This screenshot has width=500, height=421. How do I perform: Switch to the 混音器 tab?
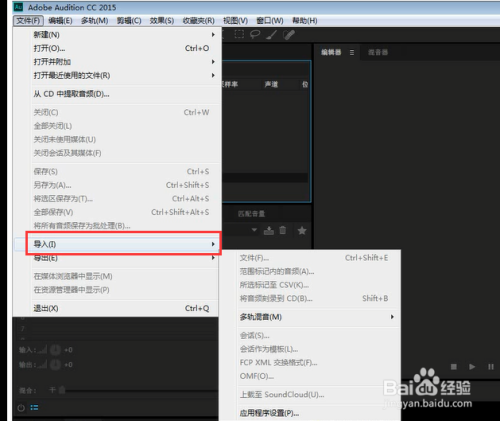point(378,52)
